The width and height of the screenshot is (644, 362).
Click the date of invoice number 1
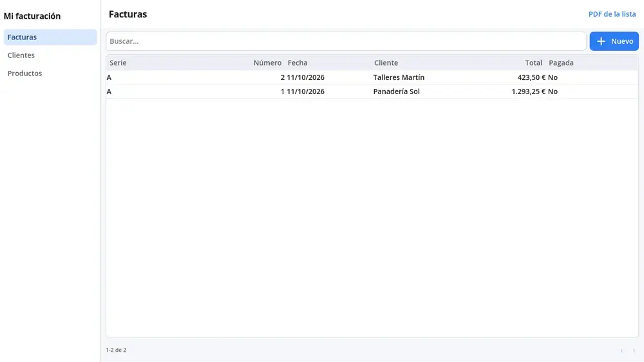coord(305,91)
